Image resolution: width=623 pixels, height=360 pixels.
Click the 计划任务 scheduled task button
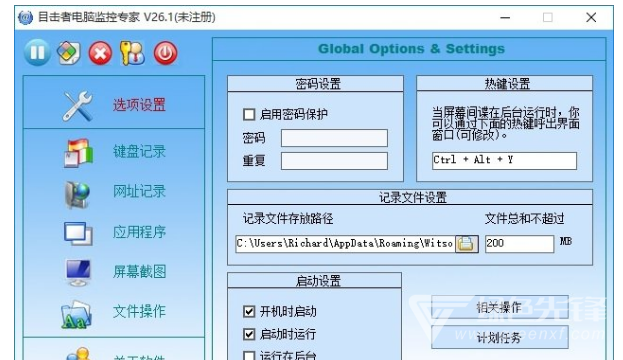[x=499, y=337]
